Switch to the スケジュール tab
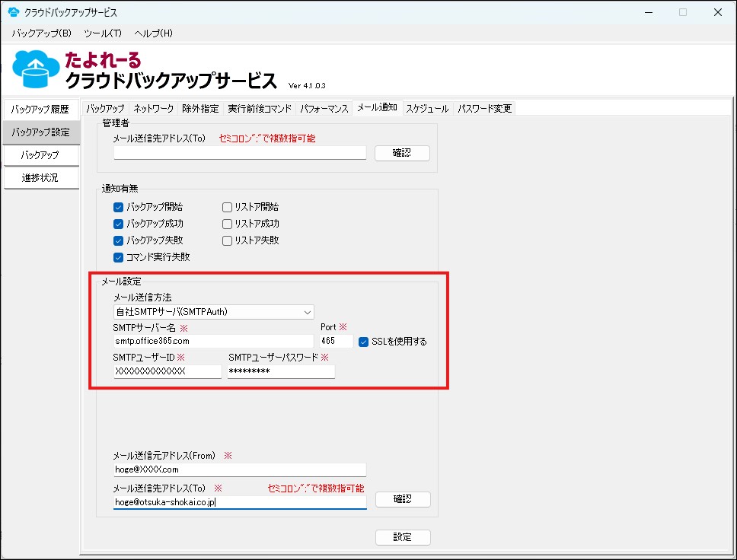 [427, 108]
